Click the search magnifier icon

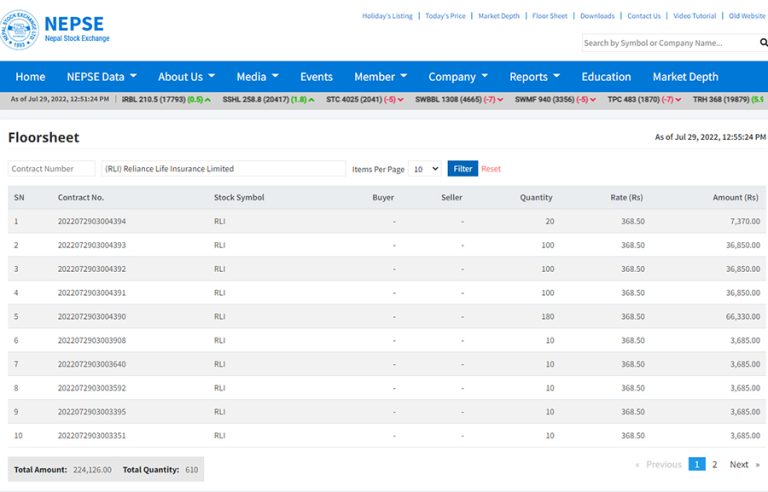pyautogui.click(x=763, y=43)
